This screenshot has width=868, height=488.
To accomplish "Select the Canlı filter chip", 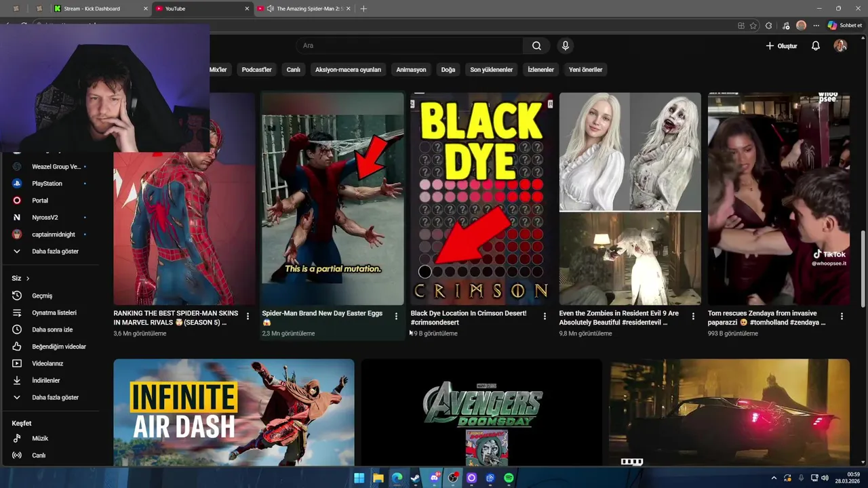I will pyautogui.click(x=293, y=70).
